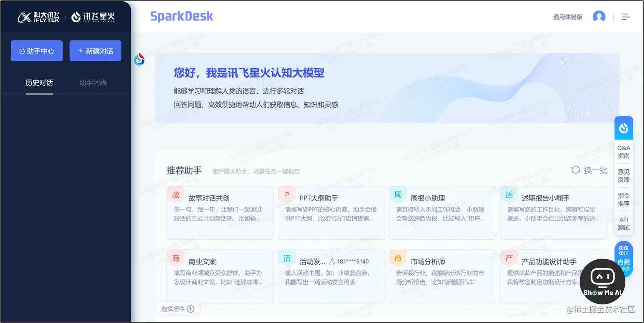
Task: Click the plus icon in 选择插件
Action: coord(190,309)
